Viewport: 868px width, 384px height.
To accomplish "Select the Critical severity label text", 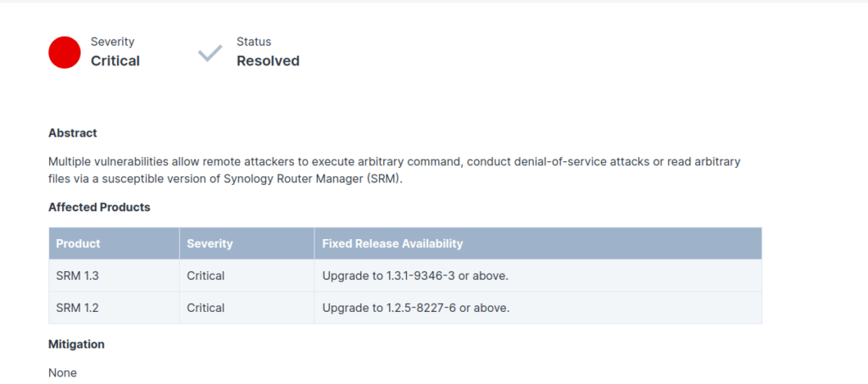I will [x=115, y=61].
